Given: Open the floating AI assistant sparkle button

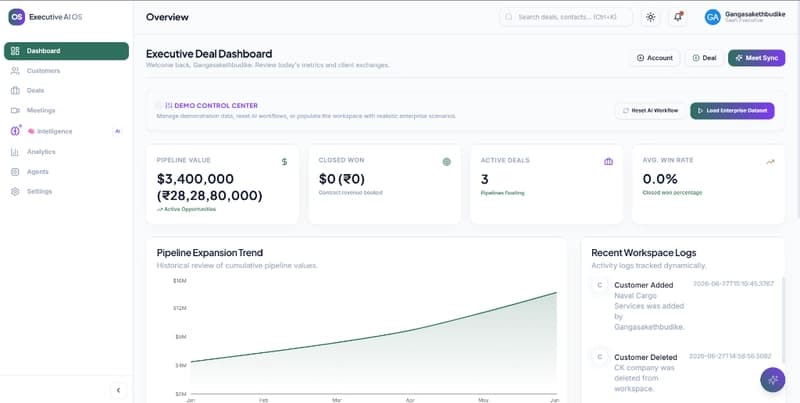Looking at the screenshot, I should pos(772,380).
